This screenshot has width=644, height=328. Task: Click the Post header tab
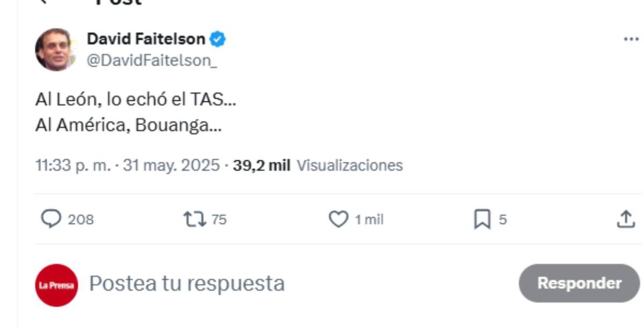tap(119, 3)
